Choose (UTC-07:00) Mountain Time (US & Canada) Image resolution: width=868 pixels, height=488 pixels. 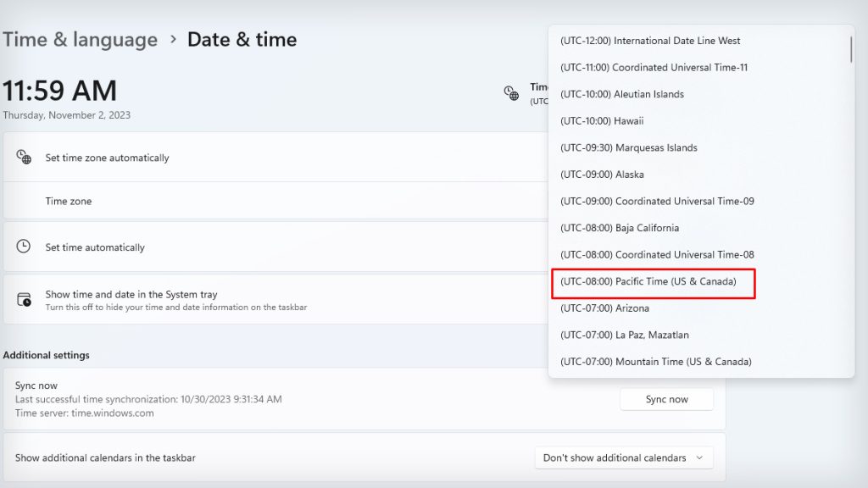655,361
